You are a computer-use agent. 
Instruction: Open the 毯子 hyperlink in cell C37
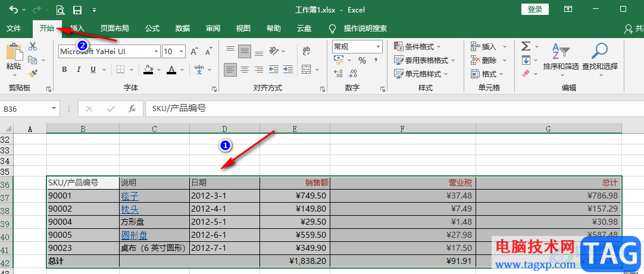click(129, 196)
